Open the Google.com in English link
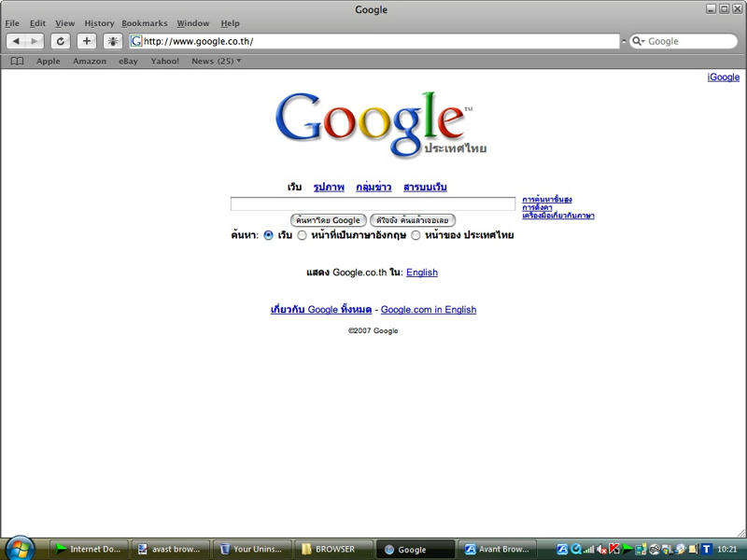This screenshot has width=747, height=560. point(429,310)
